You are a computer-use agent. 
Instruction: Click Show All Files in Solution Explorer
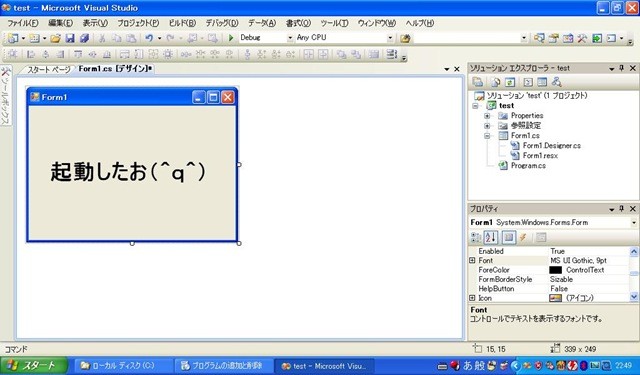click(496, 82)
